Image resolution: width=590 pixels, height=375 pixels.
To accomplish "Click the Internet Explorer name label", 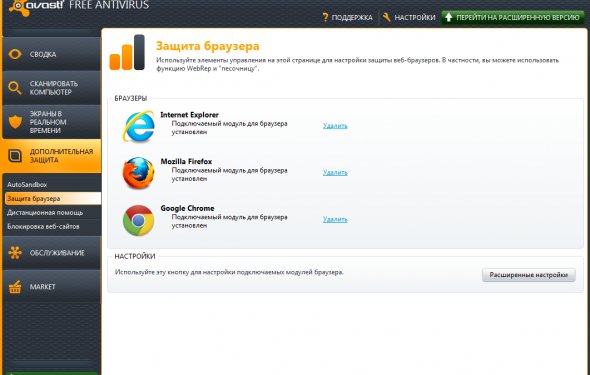I will coord(189,115).
